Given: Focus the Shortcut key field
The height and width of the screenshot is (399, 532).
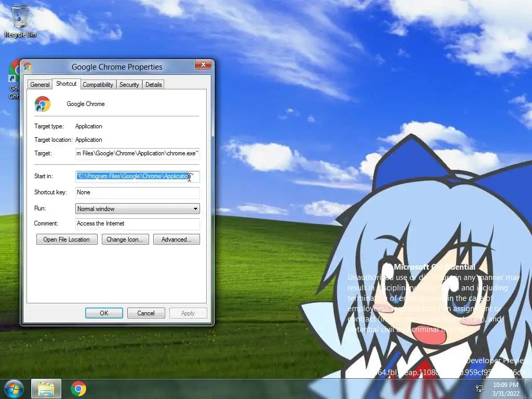Looking at the screenshot, I should coord(137,192).
